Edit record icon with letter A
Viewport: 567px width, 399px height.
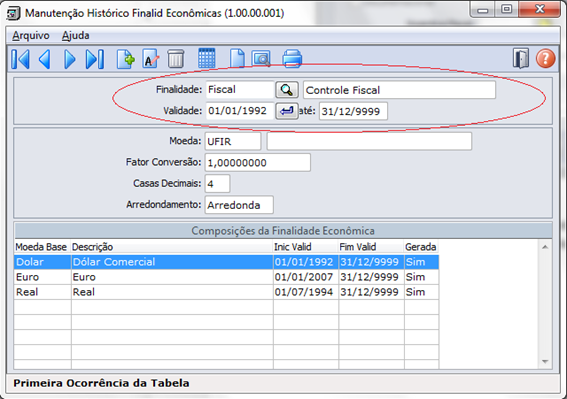[x=150, y=59]
